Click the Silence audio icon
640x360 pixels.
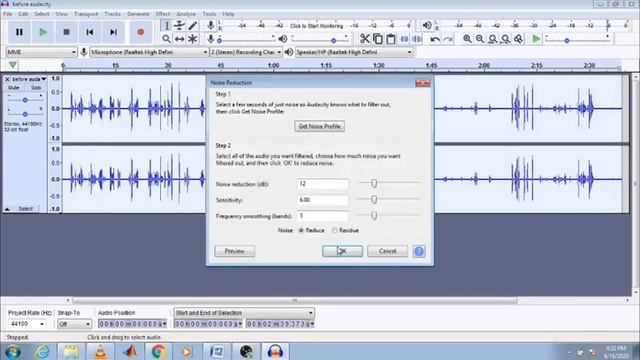(417, 39)
